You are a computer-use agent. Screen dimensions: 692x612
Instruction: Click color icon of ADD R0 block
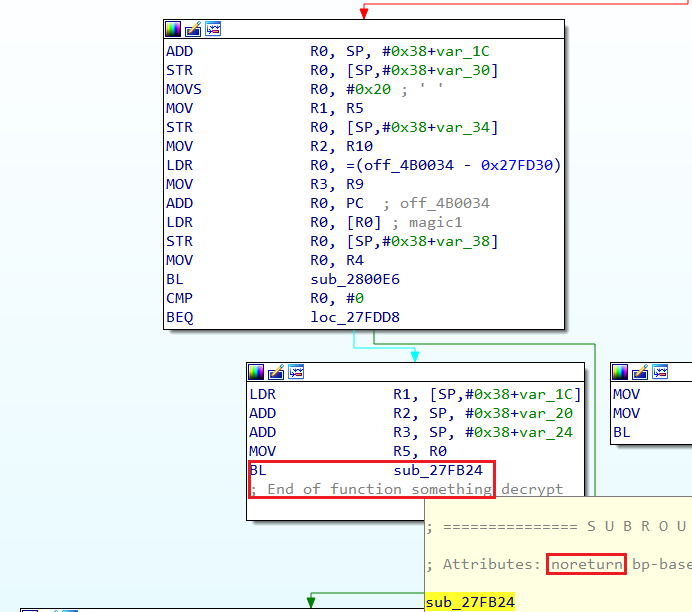click(173, 29)
